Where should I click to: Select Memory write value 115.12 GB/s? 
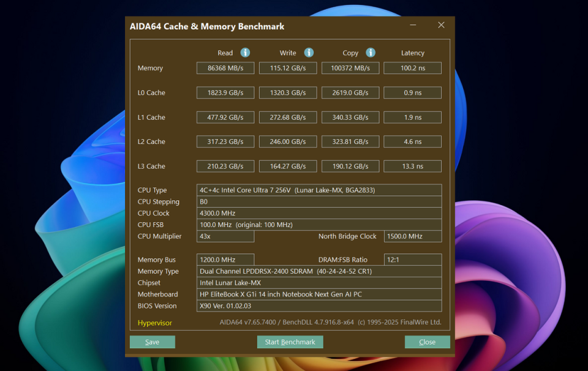pyautogui.click(x=288, y=68)
